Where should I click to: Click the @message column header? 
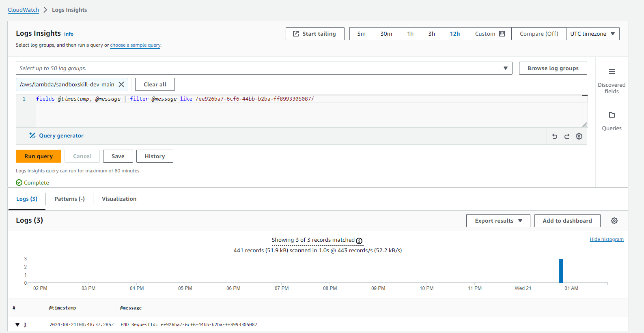pyautogui.click(x=131, y=308)
